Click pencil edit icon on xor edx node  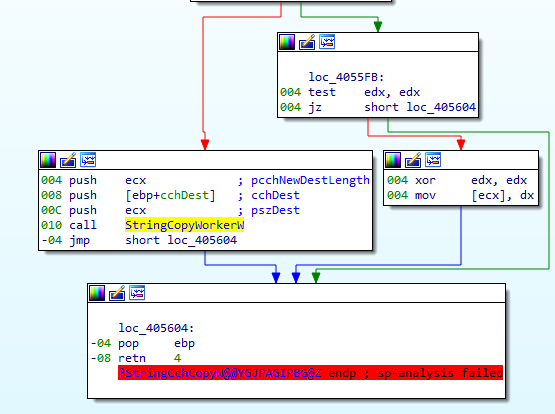point(413,160)
